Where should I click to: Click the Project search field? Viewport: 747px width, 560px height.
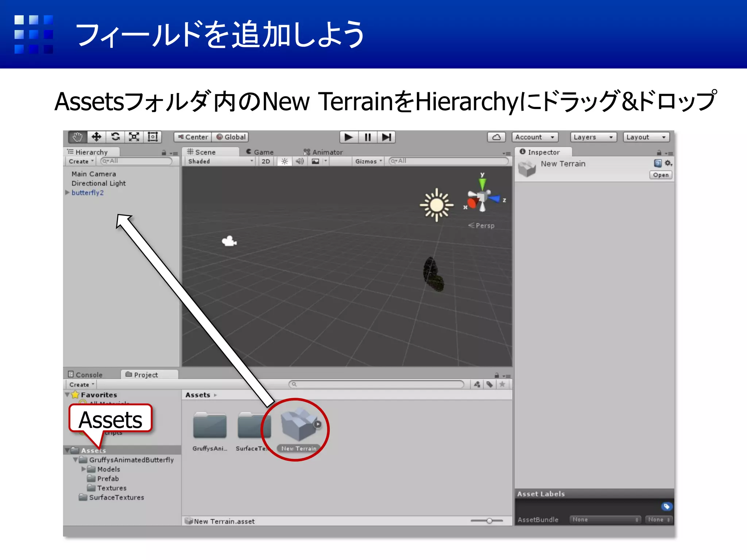pyautogui.click(x=376, y=384)
